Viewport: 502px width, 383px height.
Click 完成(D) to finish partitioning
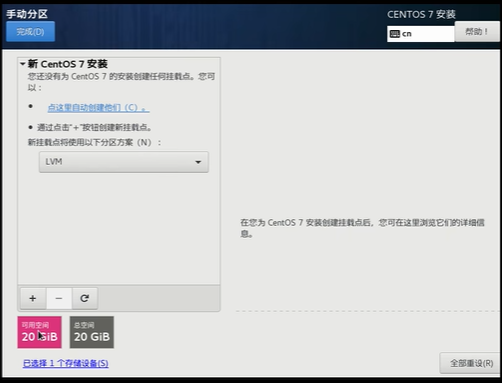point(30,32)
